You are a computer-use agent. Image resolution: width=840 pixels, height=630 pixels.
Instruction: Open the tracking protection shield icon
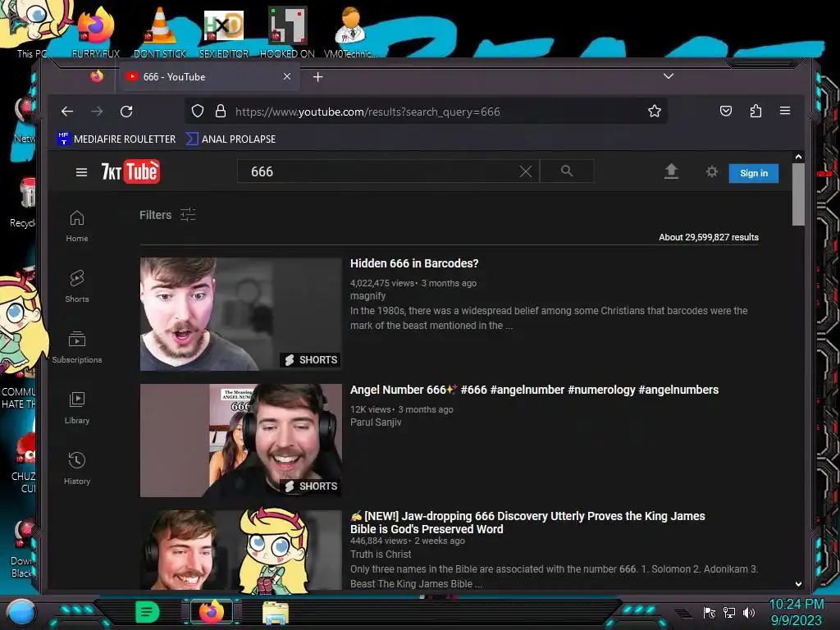click(198, 112)
